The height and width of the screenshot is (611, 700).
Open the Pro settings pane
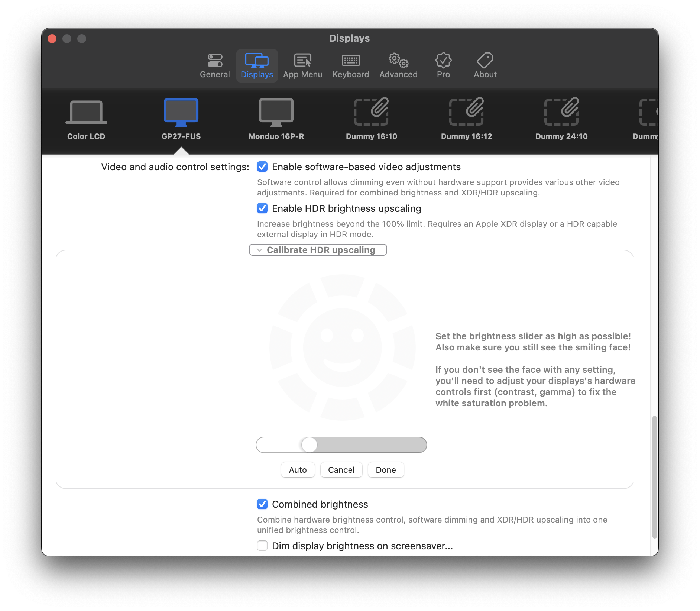443,66
